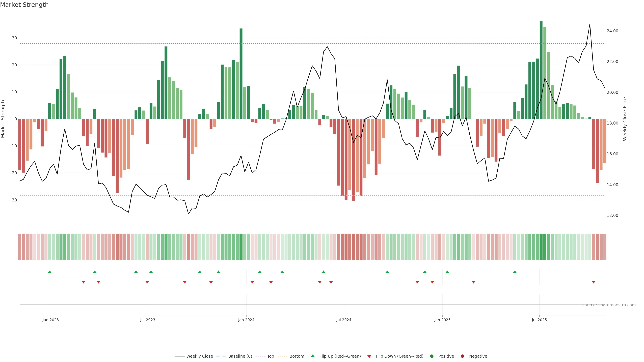Click the Market Strength chart title
The width and height of the screenshot is (644, 362).
point(24,5)
